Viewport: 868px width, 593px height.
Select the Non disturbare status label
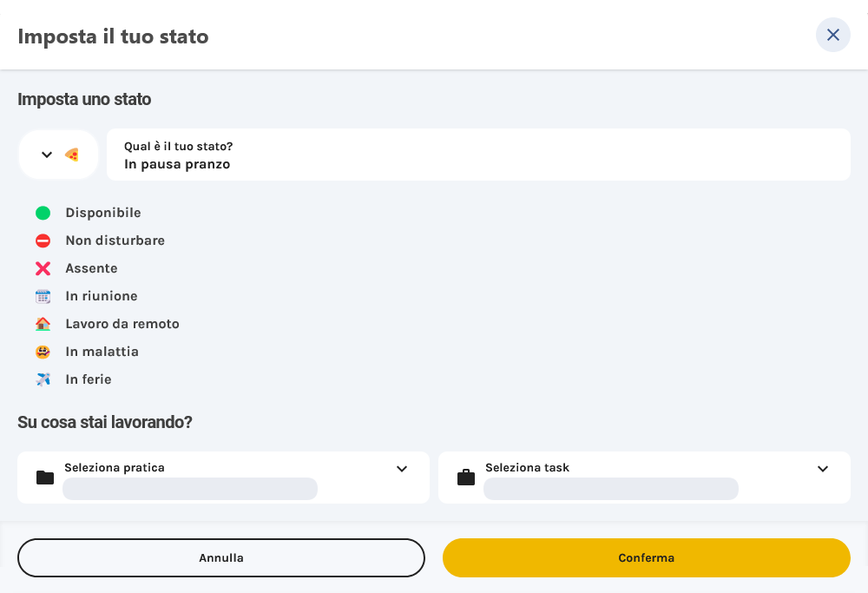(115, 240)
